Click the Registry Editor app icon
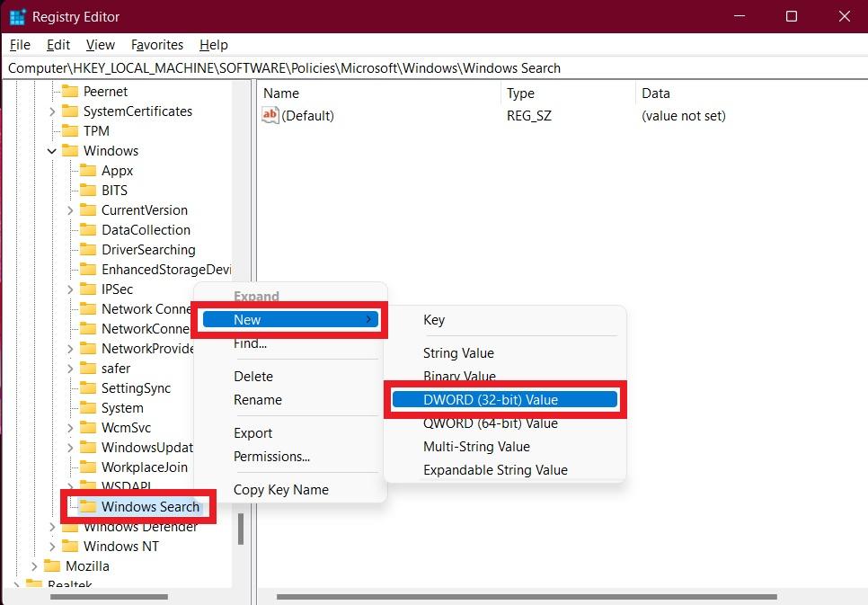Image resolution: width=868 pixels, height=605 pixels. 17,16
